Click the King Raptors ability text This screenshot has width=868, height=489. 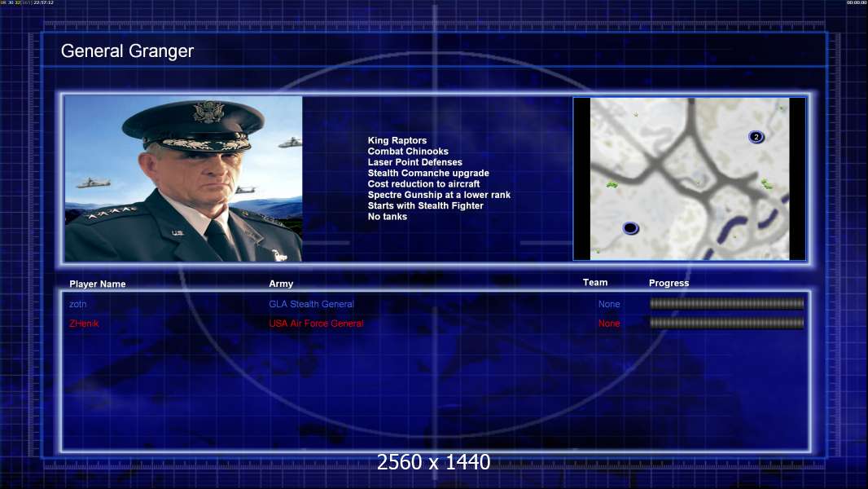point(397,141)
